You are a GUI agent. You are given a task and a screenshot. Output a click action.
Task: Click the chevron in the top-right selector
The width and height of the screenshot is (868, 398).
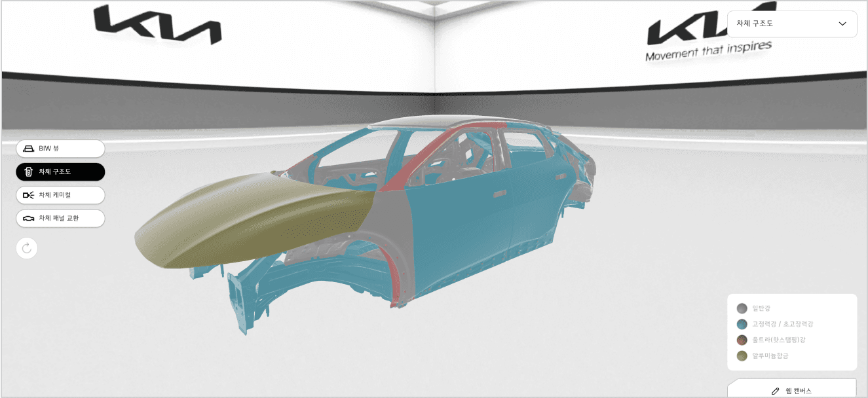844,24
